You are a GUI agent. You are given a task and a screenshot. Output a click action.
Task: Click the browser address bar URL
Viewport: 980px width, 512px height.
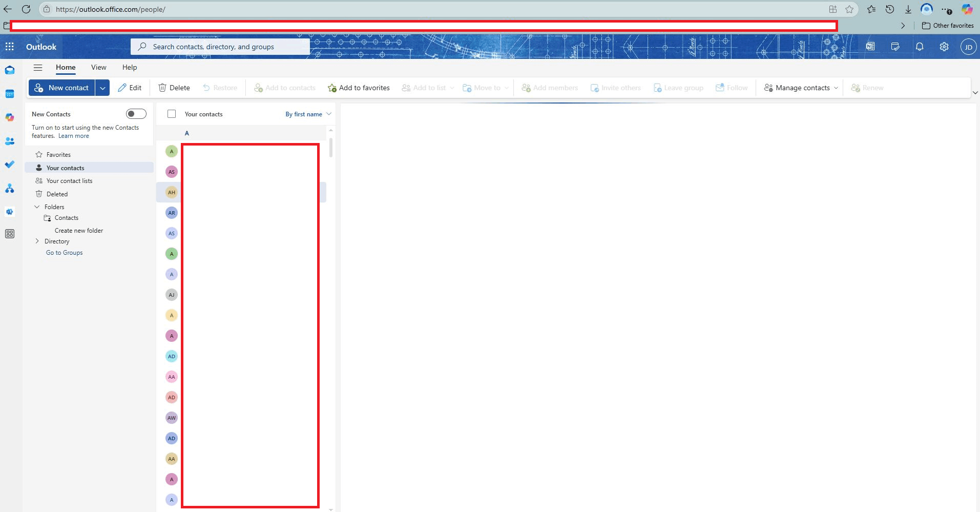[x=111, y=9]
